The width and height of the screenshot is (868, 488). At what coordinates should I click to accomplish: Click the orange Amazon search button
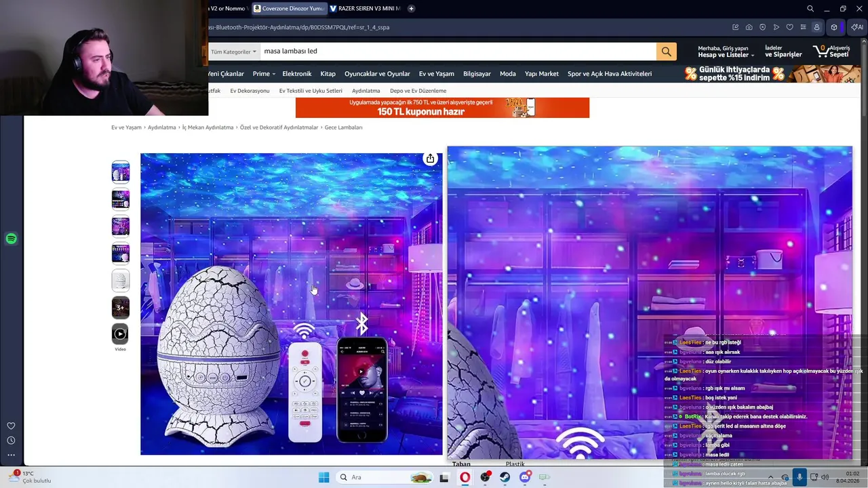(x=666, y=52)
